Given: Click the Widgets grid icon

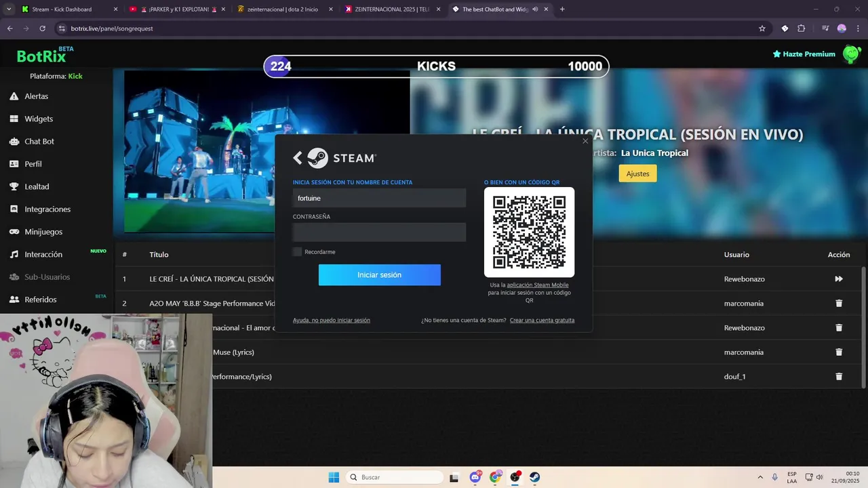Looking at the screenshot, I should click(x=14, y=119).
